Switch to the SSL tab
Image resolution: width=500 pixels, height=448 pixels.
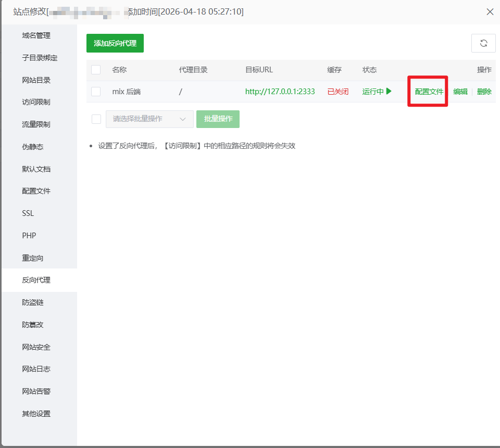point(28,213)
